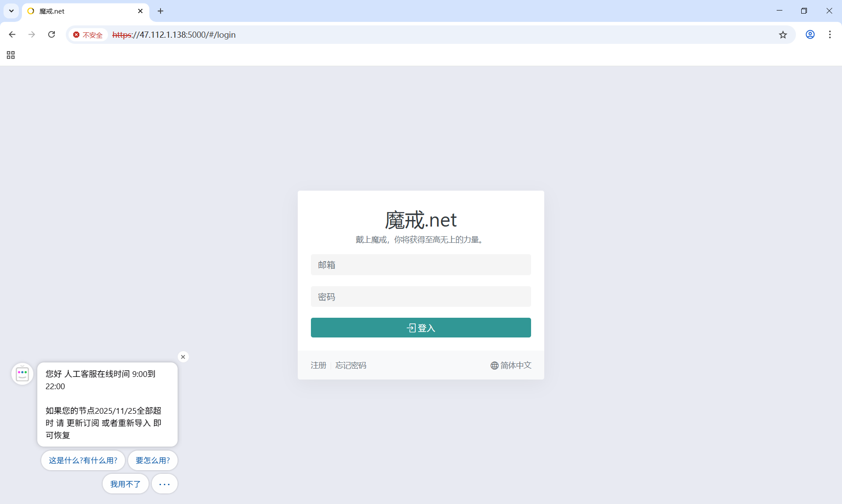Screen dimensions: 842x504
Task: Go back with the back arrow
Action: tap(12, 35)
